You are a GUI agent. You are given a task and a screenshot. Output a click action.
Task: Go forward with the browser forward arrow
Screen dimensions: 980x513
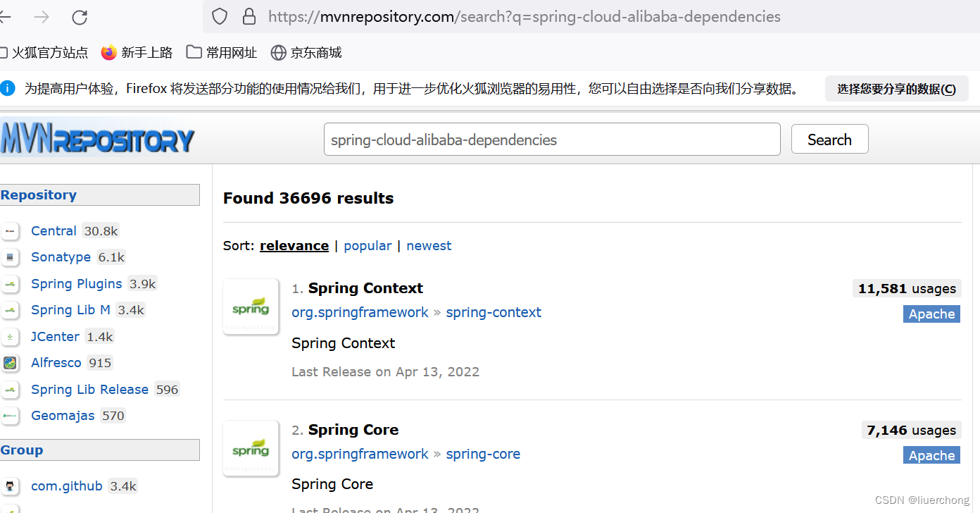coord(42,17)
